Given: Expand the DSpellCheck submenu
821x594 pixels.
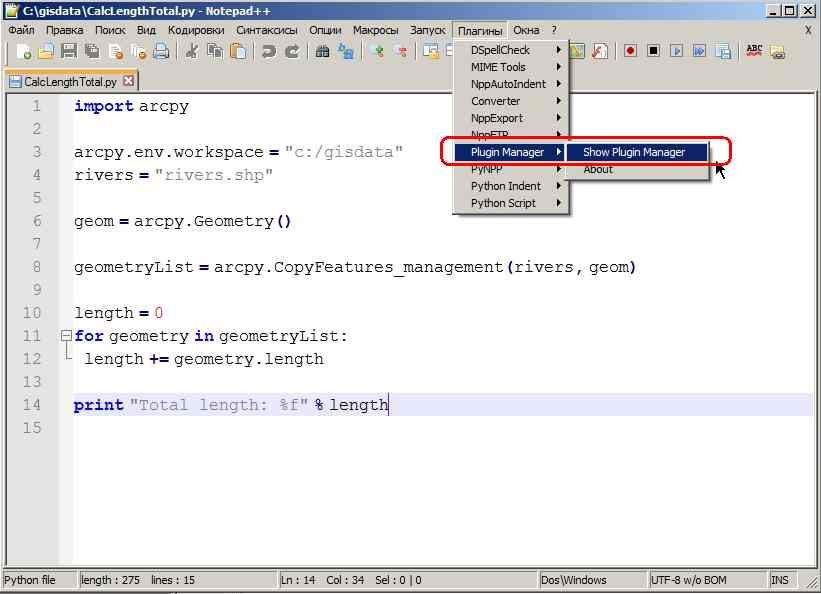Looking at the screenshot, I should pos(511,50).
